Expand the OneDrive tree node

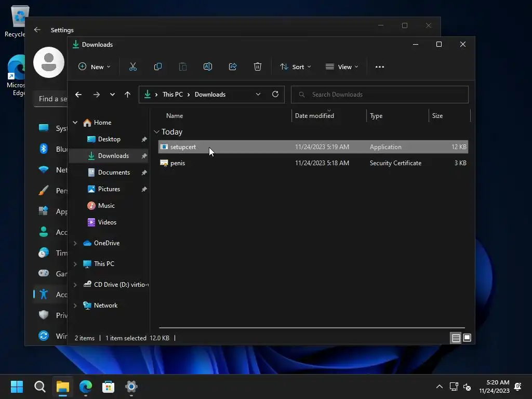click(x=75, y=243)
